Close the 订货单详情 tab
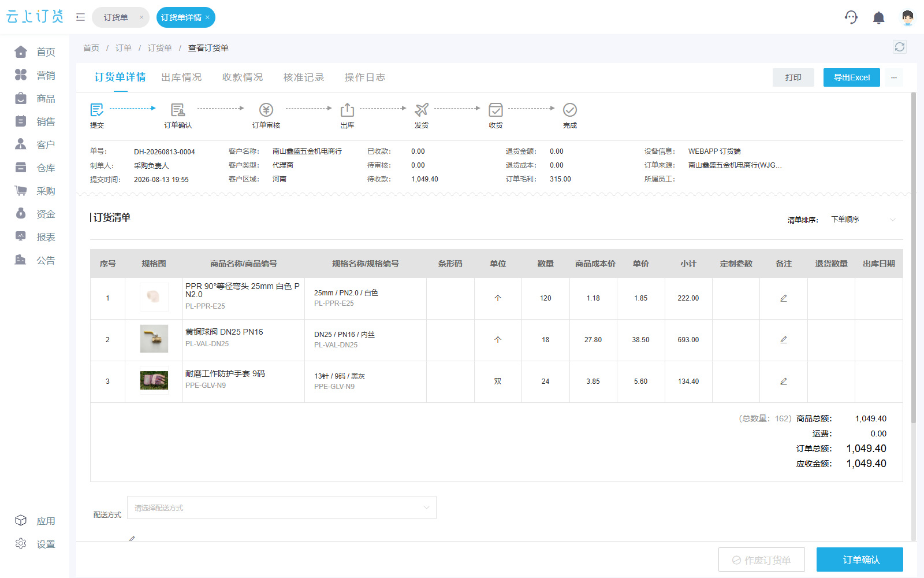Screen dimensions: 924x578 [x=207, y=17]
